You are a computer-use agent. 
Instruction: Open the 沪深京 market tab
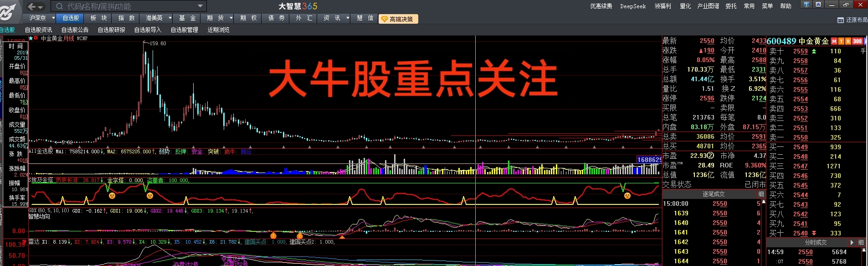(x=37, y=18)
